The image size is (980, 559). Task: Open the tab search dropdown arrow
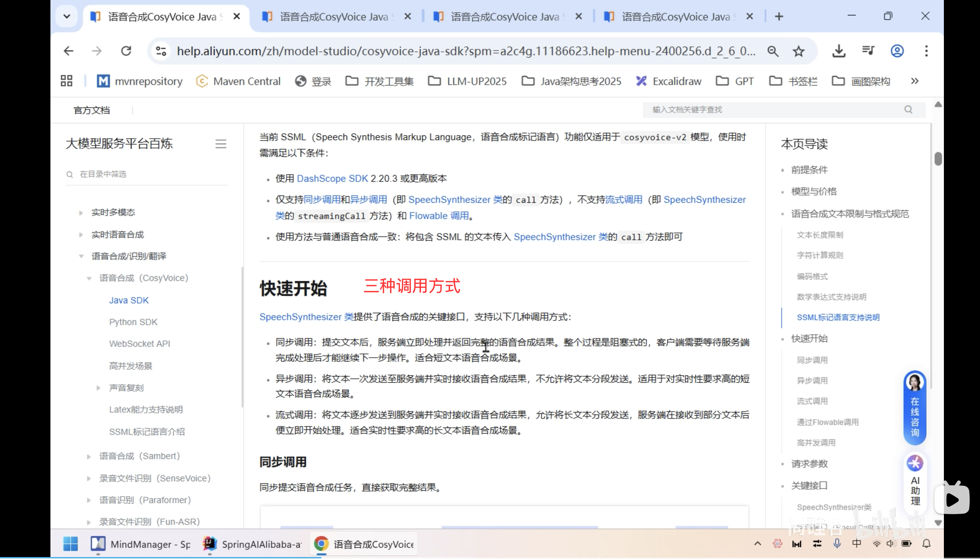click(x=66, y=16)
